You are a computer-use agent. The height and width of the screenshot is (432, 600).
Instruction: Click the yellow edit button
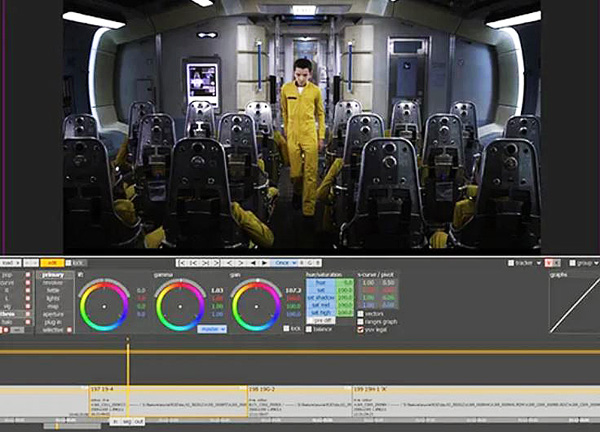pyautogui.click(x=52, y=263)
